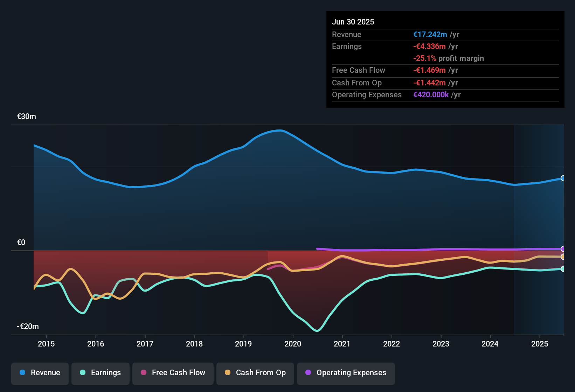This screenshot has height=392, width=575.
Task: Toggle the Revenue series visibility
Action: 40,373
